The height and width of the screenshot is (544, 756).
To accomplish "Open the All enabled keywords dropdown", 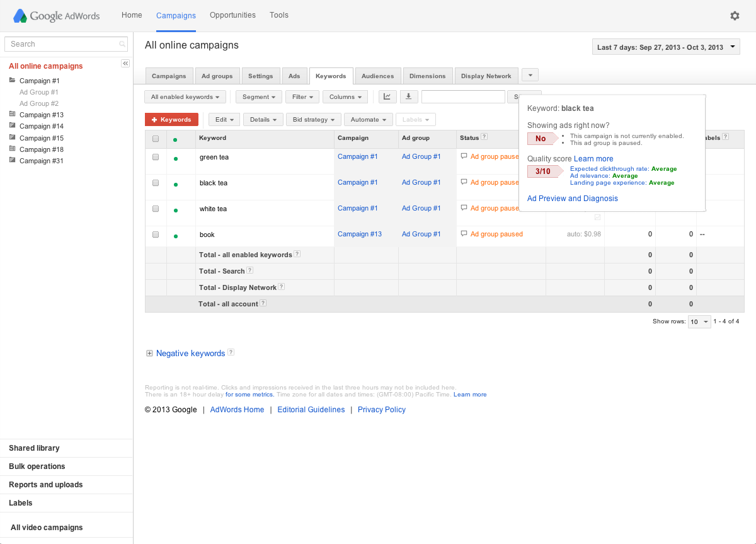I will click(x=185, y=96).
